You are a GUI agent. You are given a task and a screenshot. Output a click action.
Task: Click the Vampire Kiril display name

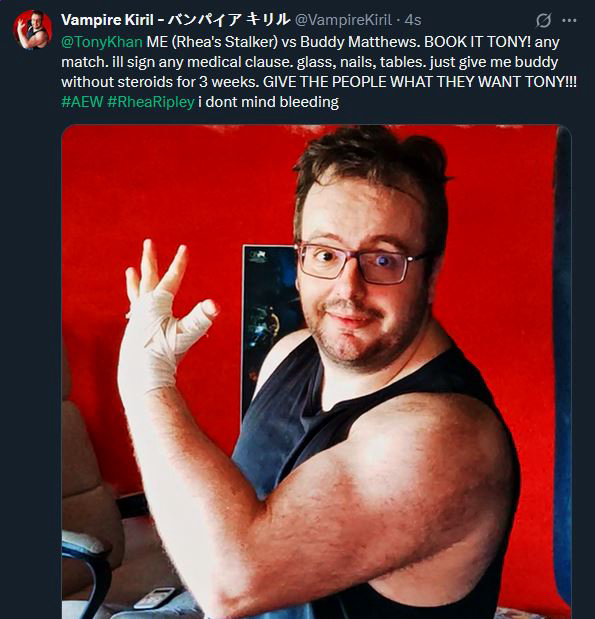pos(107,20)
